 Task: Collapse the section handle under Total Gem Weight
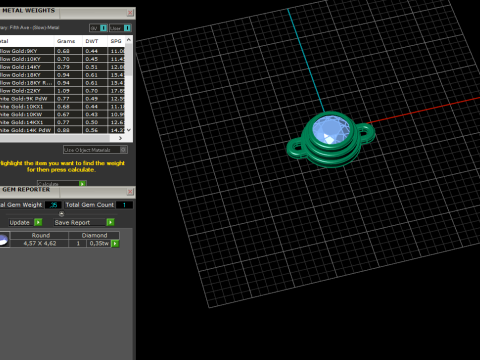tap(61, 214)
